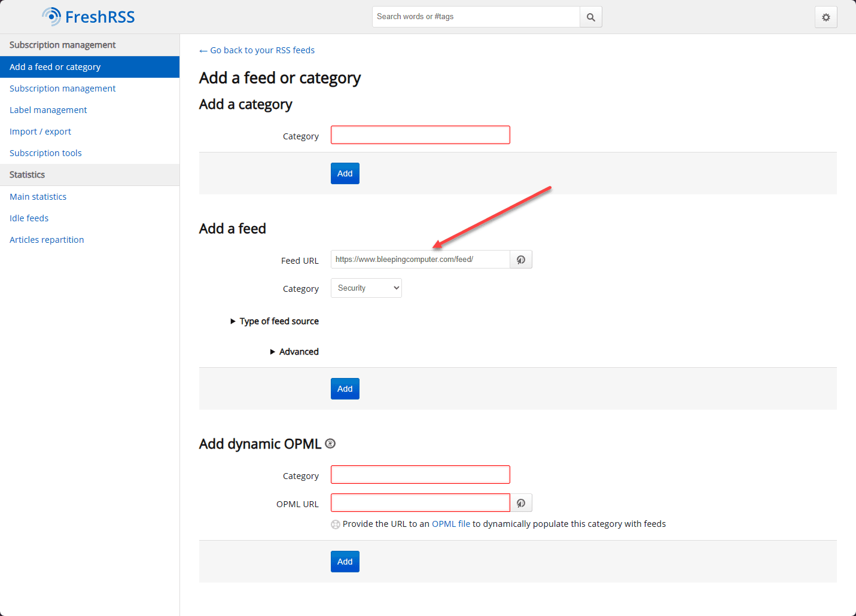Open Subscription management in the sidebar
This screenshot has width=856, height=616.
(62, 89)
